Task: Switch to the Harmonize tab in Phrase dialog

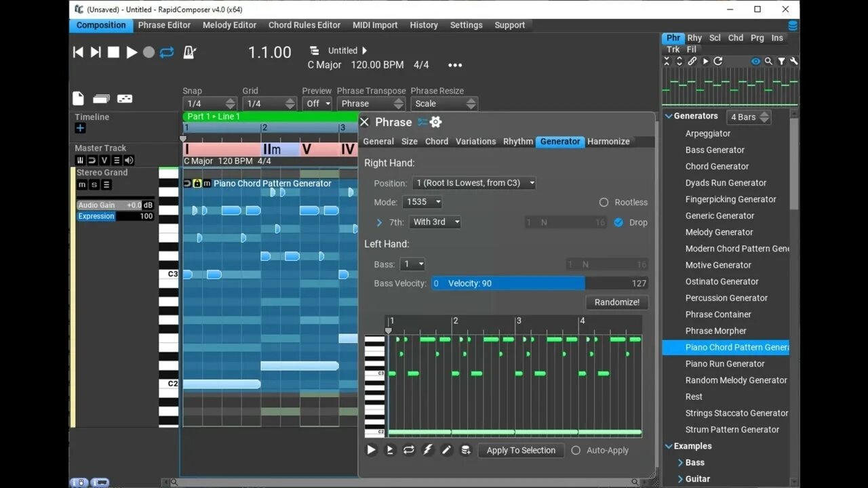Action: 608,142
